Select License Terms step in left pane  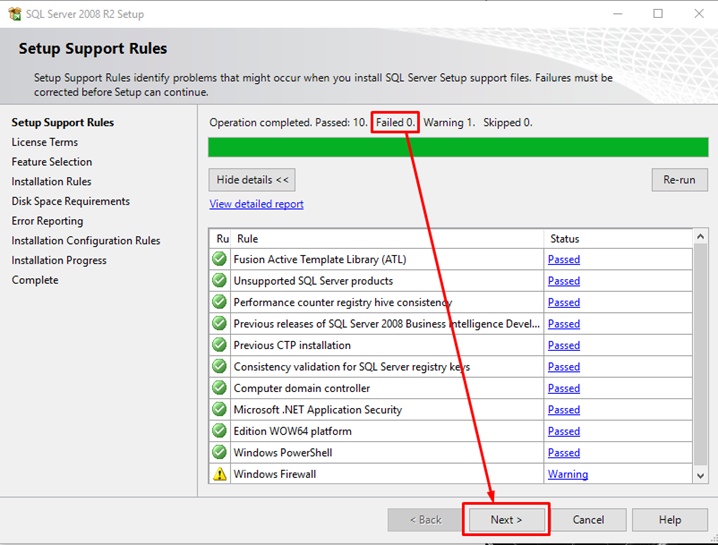click(45, 142)
